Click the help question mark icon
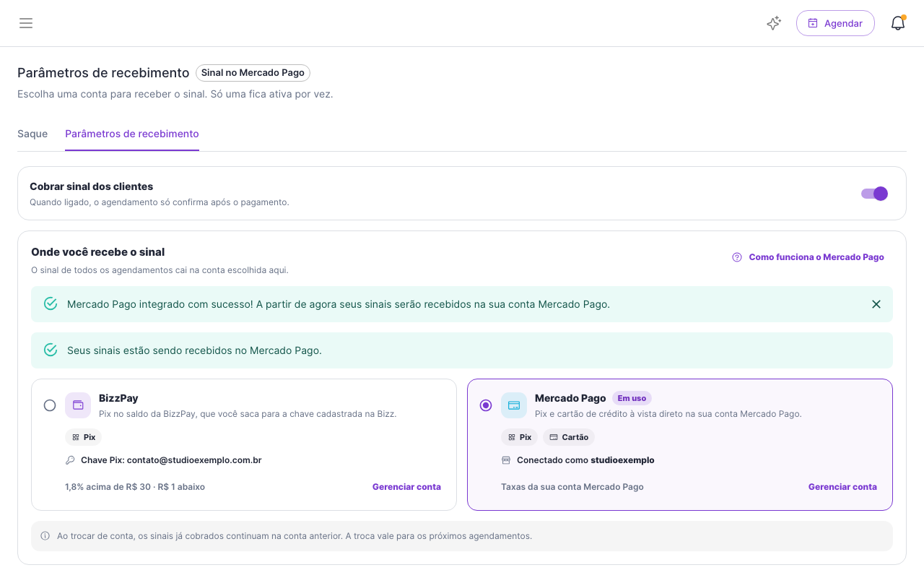924x578 pixels. click(x=737, y=257)
